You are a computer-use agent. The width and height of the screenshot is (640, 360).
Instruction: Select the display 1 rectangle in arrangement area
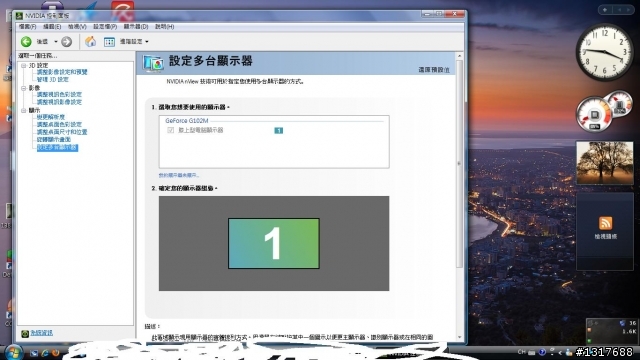(273, 243)
